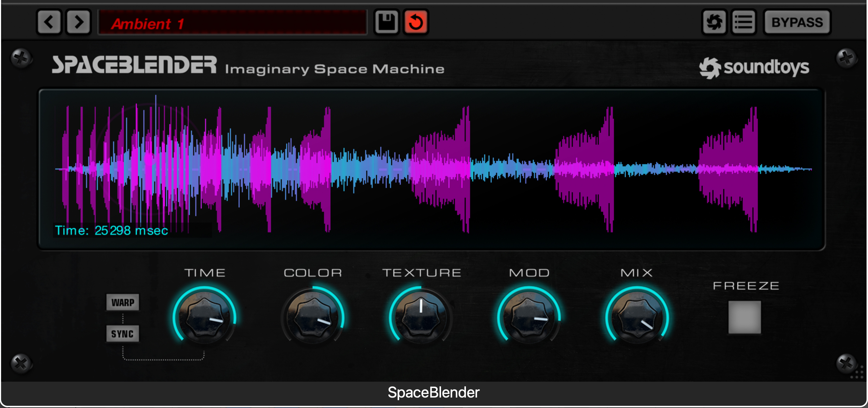
Task: Click the Soundtoys logo on the right
Action: [754, 67]
